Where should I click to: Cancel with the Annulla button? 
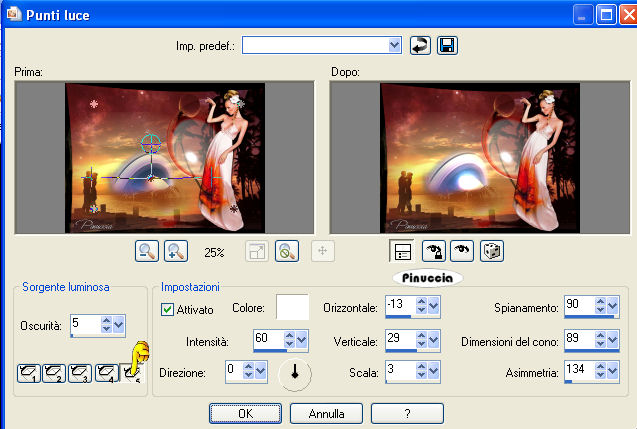click(326, 414)
